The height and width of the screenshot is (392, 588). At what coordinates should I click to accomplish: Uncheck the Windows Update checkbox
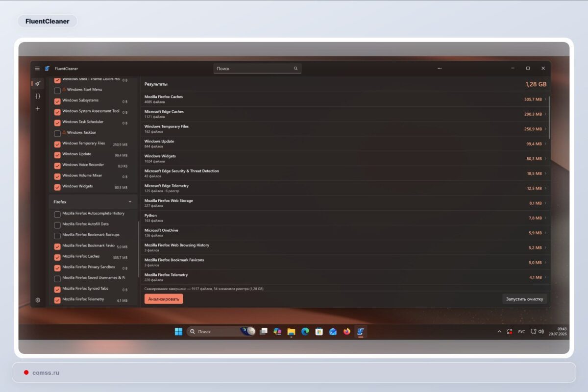tap(57, 155)
